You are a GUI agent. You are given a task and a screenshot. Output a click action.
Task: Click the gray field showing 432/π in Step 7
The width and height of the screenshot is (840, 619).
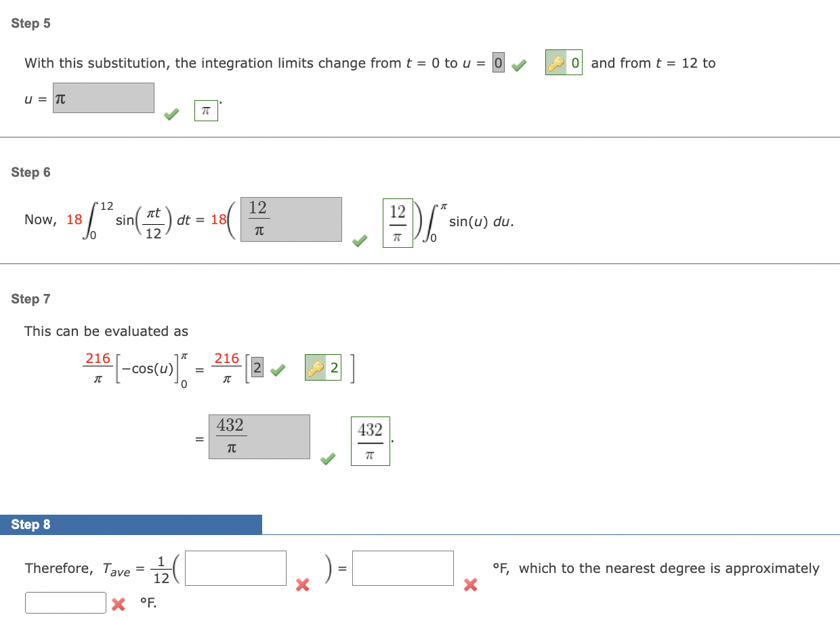pos(259,436)
